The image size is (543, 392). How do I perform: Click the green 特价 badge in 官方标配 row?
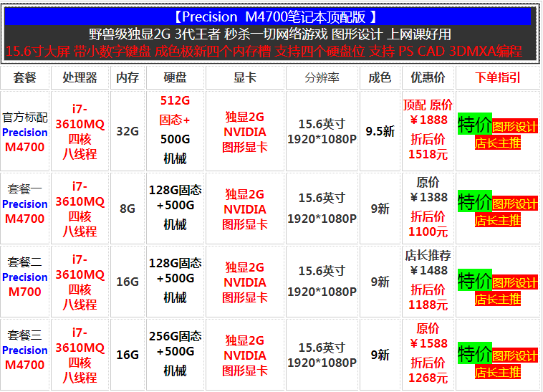475,124
